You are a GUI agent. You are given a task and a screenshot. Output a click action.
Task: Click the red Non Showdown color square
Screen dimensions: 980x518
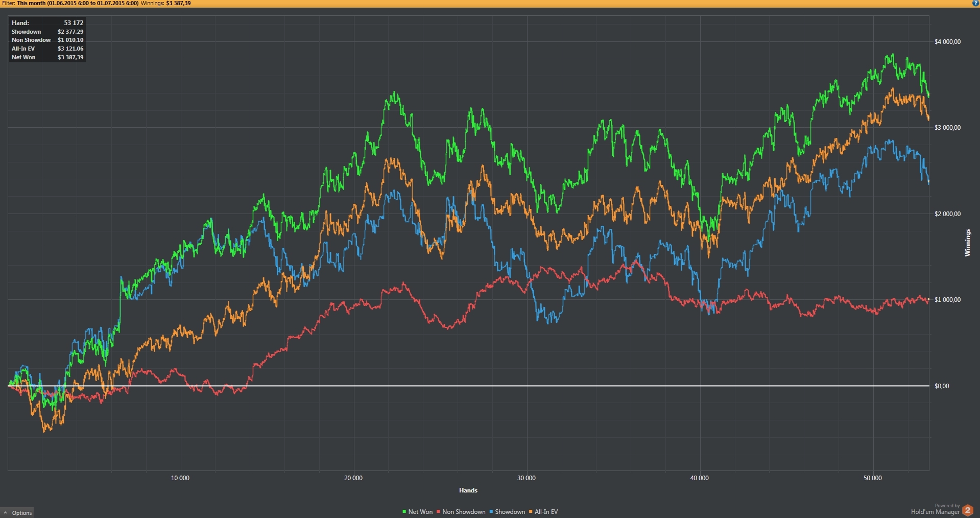point(438,512)
